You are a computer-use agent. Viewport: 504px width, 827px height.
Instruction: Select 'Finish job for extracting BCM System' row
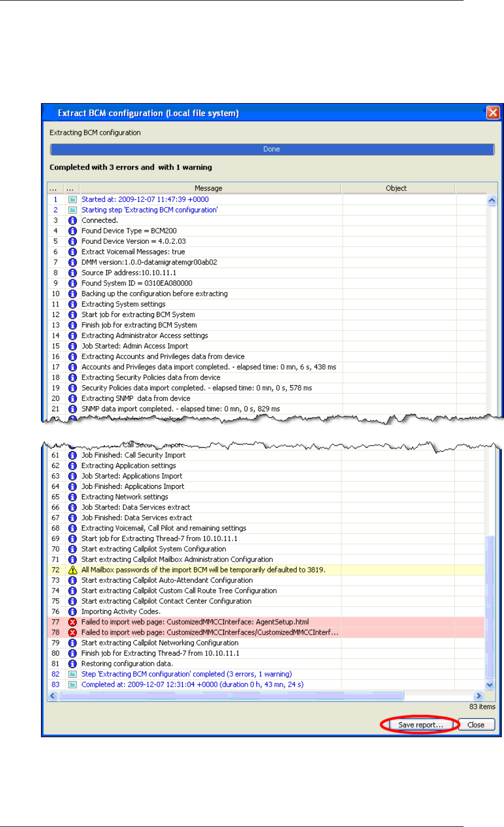[267, 325]
